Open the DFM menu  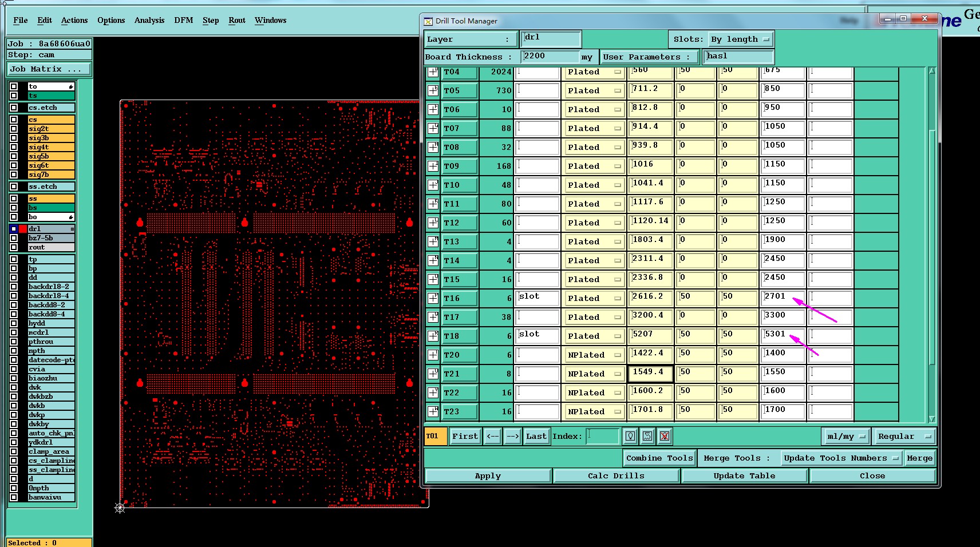[183, 21]
